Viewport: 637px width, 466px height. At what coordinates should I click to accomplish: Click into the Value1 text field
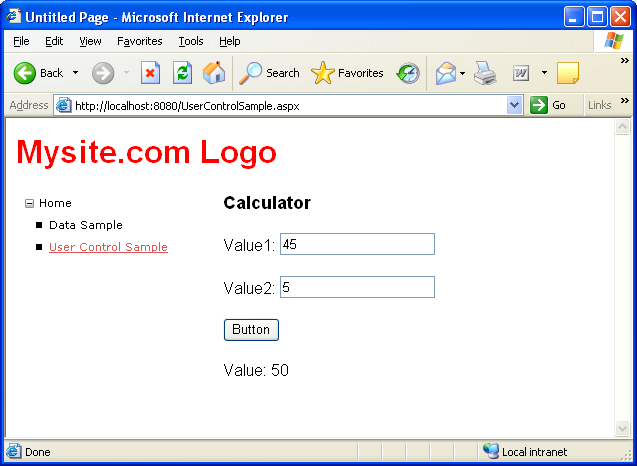tap(357, 244)
